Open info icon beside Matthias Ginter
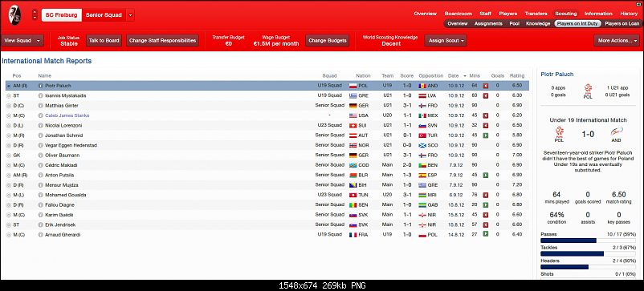 point(40,106)
